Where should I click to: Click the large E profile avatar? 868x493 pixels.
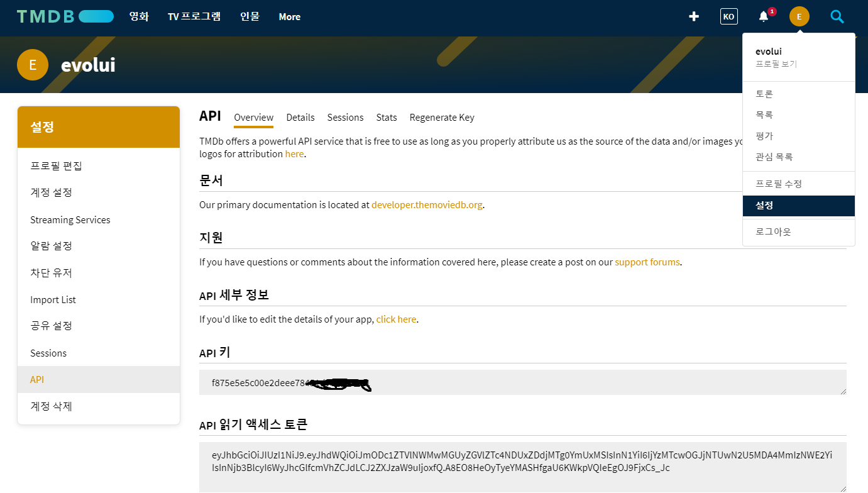pos(33,65)
